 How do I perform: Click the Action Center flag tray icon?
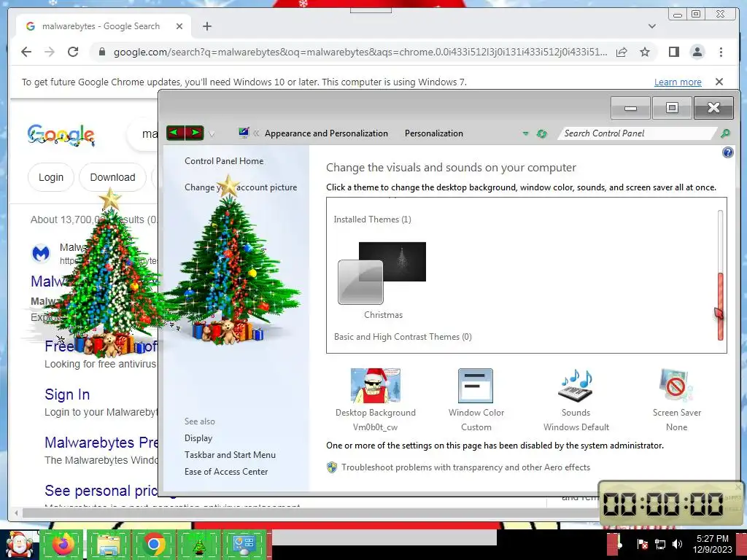(x=642, y=544)
